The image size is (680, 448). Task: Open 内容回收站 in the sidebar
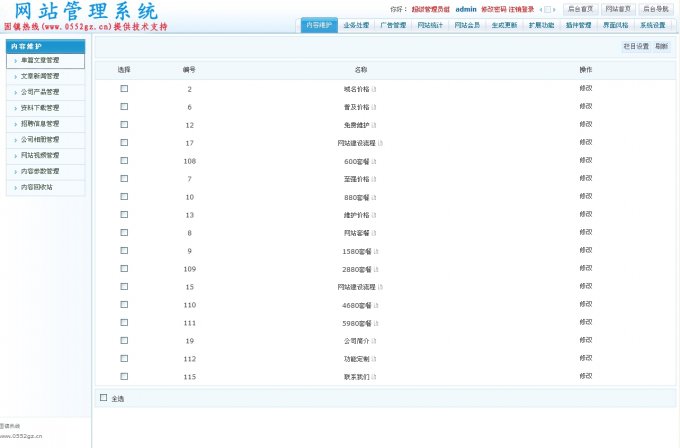pyautogui.click(x=46, y=187)
